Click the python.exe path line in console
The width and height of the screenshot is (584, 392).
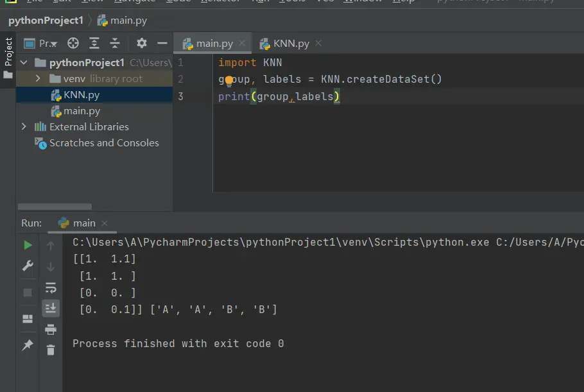pyautogui.click(x=328, y=243)
